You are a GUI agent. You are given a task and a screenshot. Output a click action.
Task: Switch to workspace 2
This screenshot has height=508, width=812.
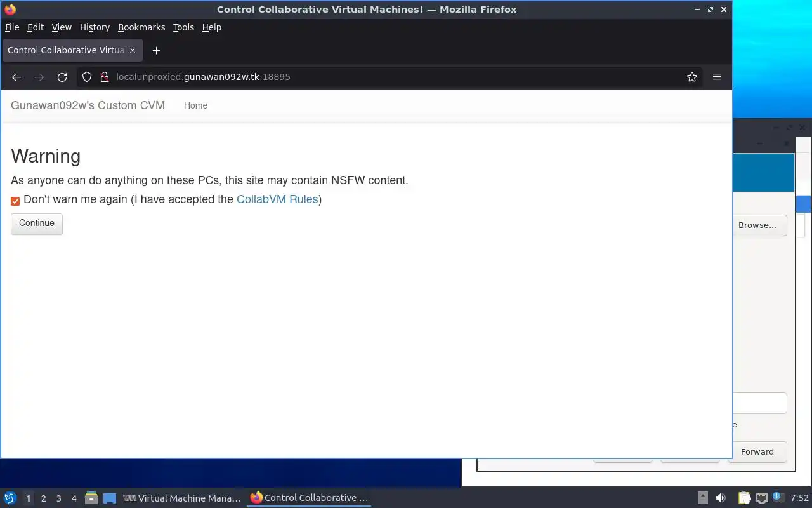click(43, 498)
